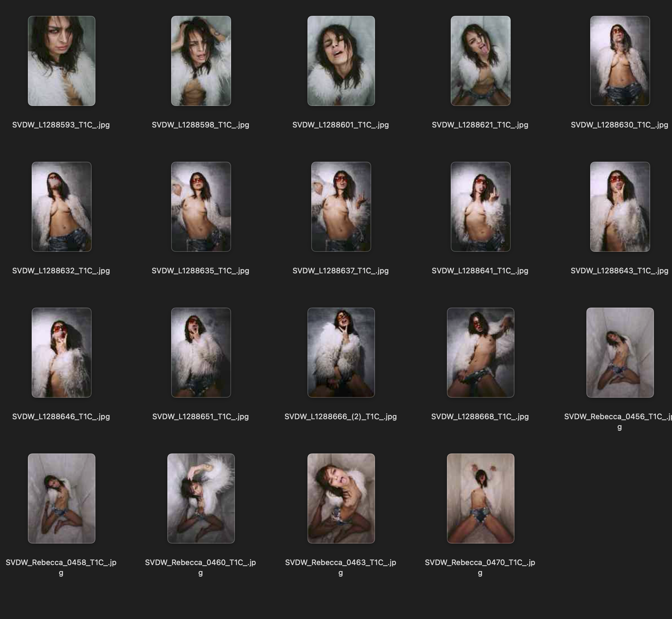Click the SVDW_L1288641_T1C_.jpg filename label
Image resolution: width=672 pixels, height=619 pixels.
click(x=480, y=270)
